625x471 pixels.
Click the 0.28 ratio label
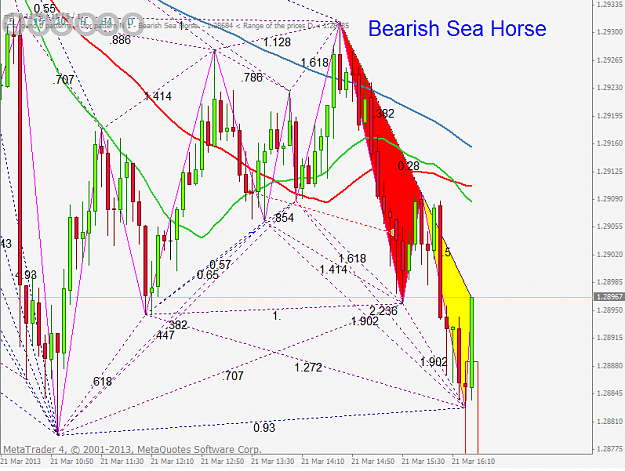coord(409,165)
